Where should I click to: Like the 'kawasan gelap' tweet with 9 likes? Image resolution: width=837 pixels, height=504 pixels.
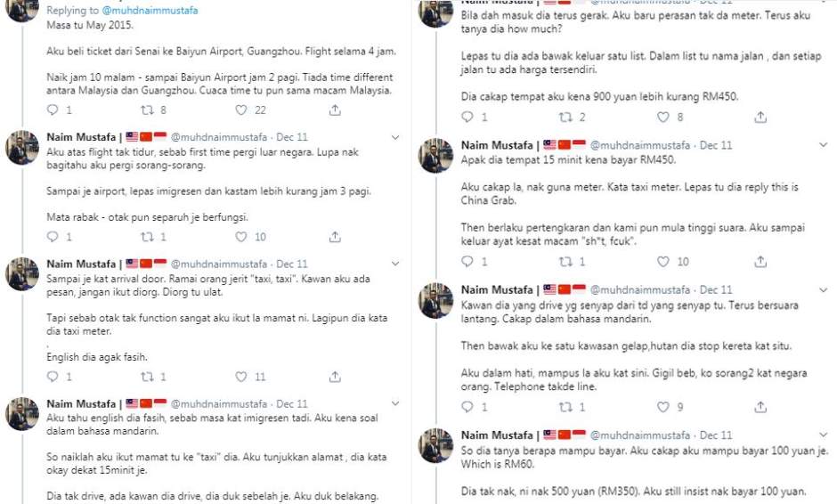pos(662,407)
